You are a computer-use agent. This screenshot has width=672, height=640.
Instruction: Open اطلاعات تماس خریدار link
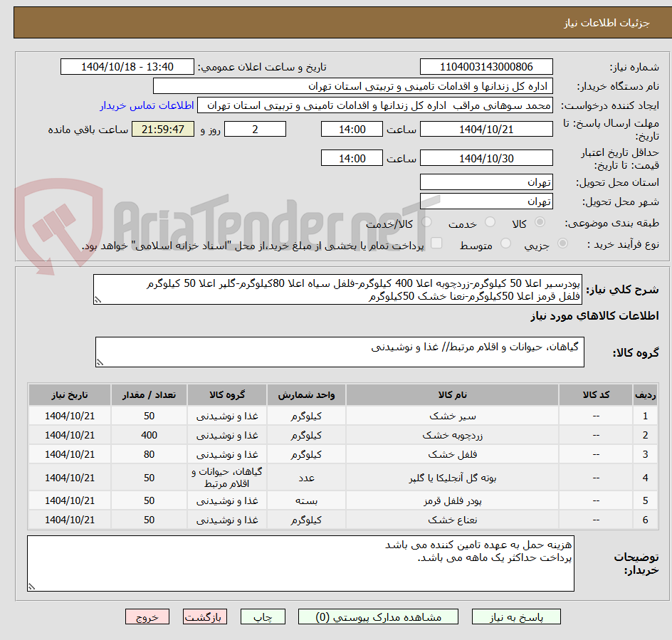147,105
